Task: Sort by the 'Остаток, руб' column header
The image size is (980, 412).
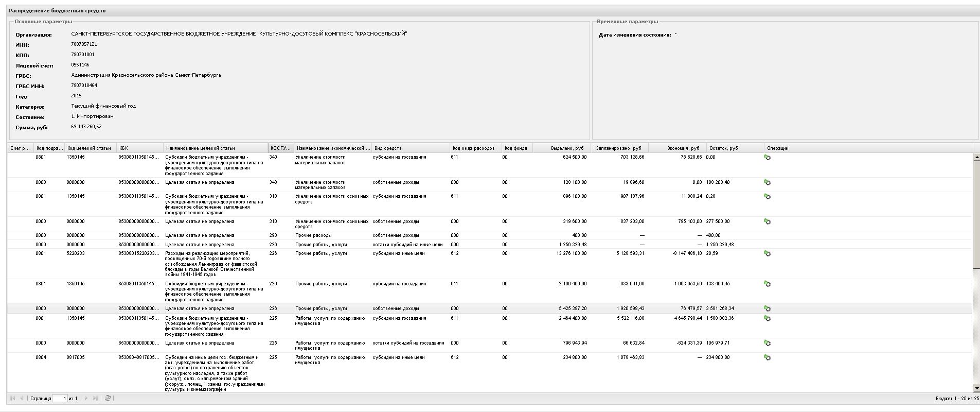Action: click(x=735, y=148)
